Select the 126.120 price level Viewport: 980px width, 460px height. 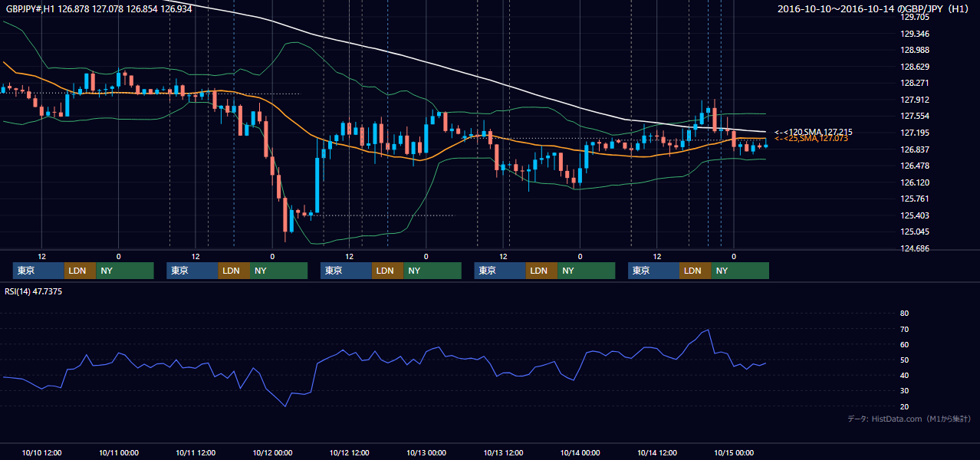(x=914, y=182)
